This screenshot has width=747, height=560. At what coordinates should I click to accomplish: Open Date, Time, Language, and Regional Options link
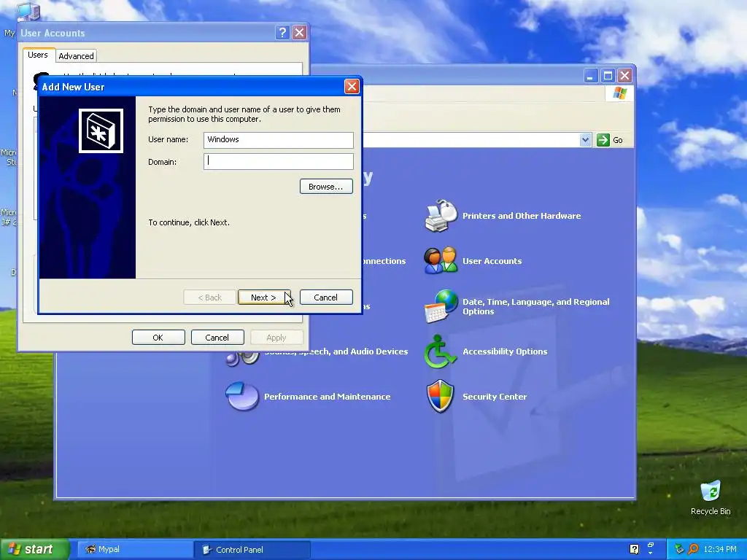[536, 307]
